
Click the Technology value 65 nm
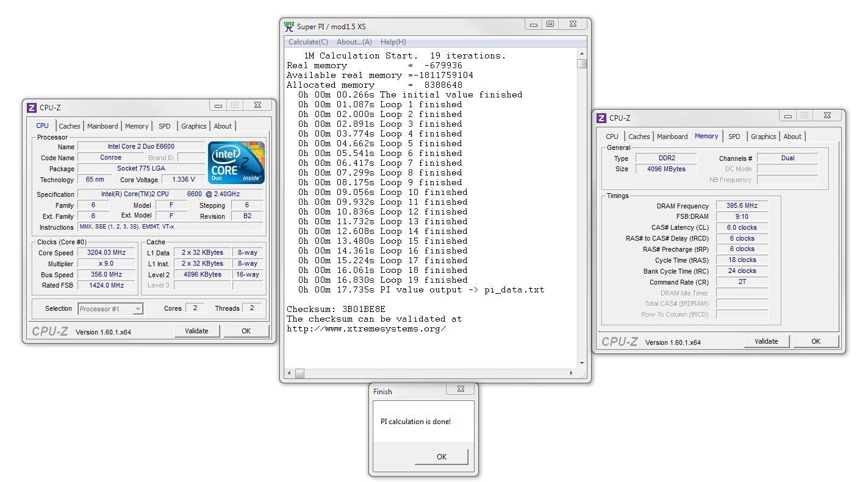click(x=95, y=179)
